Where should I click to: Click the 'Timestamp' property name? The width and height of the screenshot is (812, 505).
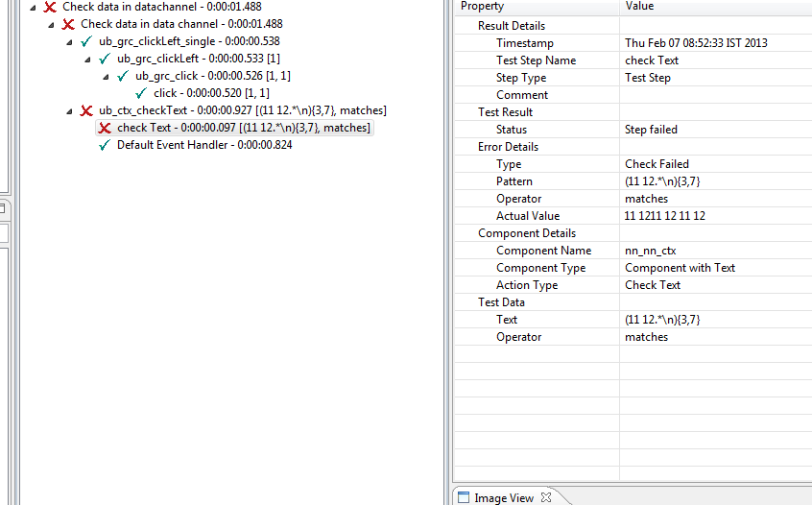(x=525, y=43)
